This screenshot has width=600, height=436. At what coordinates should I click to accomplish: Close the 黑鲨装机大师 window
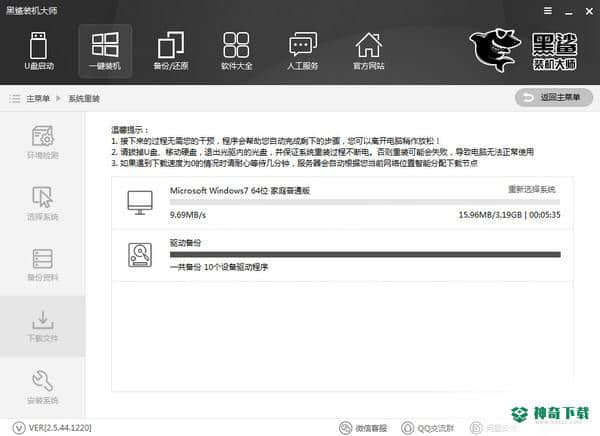[x=589, y=11]
